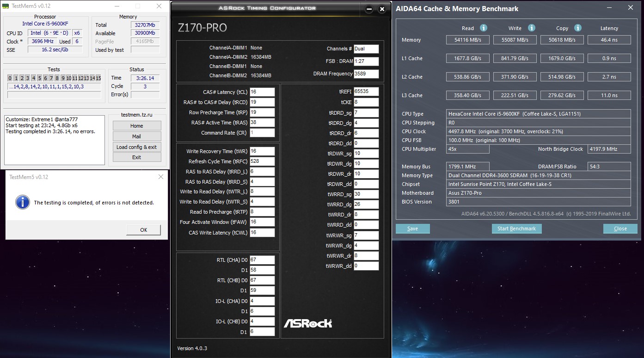Focus the RAS# Active Time (tRAS) field
This screenshot has width=644, height=358.
[262, 123]
